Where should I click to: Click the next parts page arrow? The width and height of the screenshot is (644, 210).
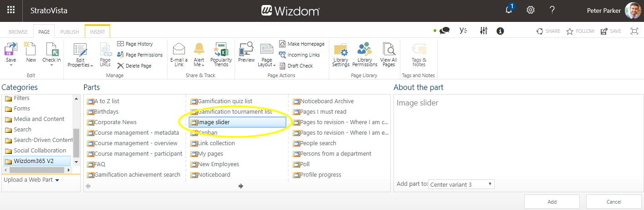(241, 186)
